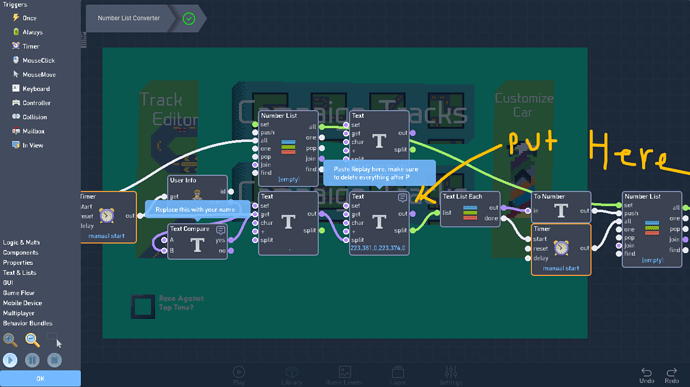Expand the Multiplayer category
Viewport: 690px width, 387px height.
pos(18,313)
